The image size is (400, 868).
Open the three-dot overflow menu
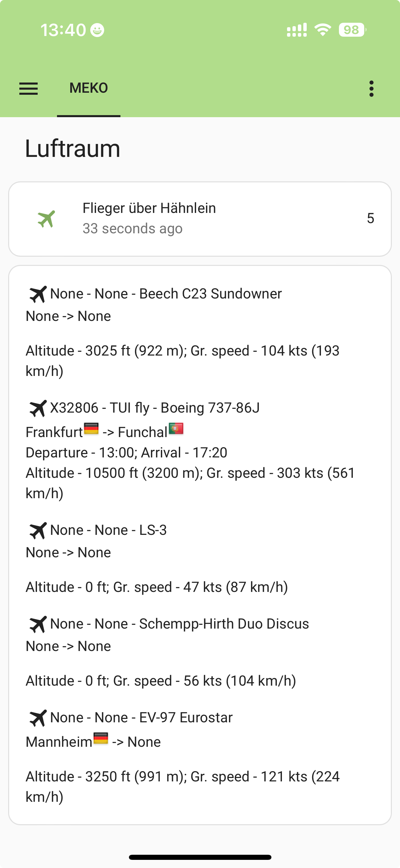coord(372,89)
